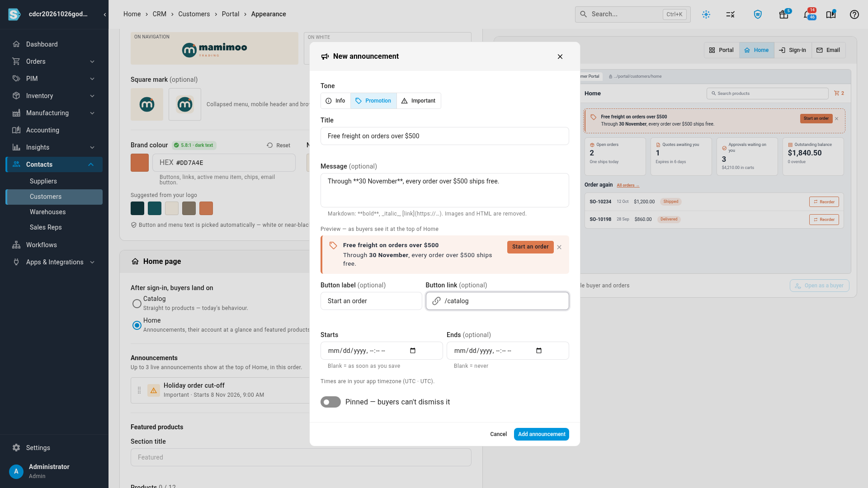
Task: Select the Important tone
Action: point(419,101)
